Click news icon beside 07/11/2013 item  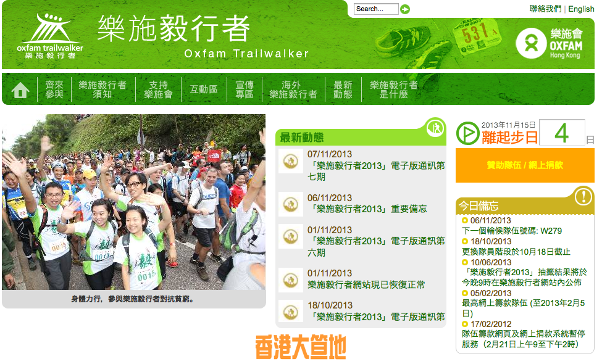(x=291, y=162)
